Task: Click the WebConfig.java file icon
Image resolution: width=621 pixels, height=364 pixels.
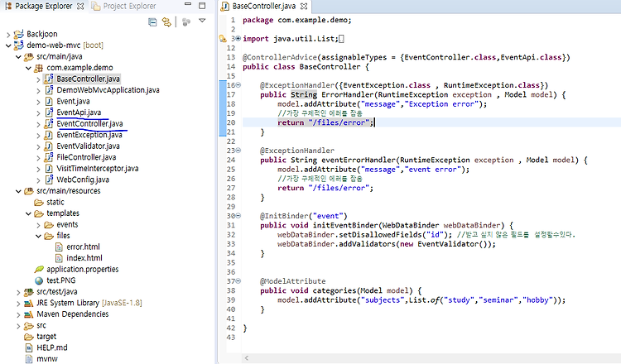Action: click(48, 180)
